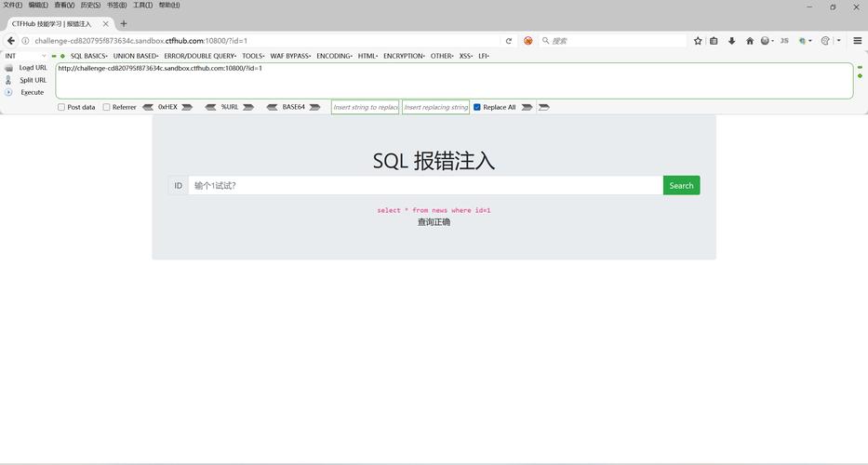Click the green dot icon beside INT
This screenshot has width=868, height=465.
[x=62, y=56]
